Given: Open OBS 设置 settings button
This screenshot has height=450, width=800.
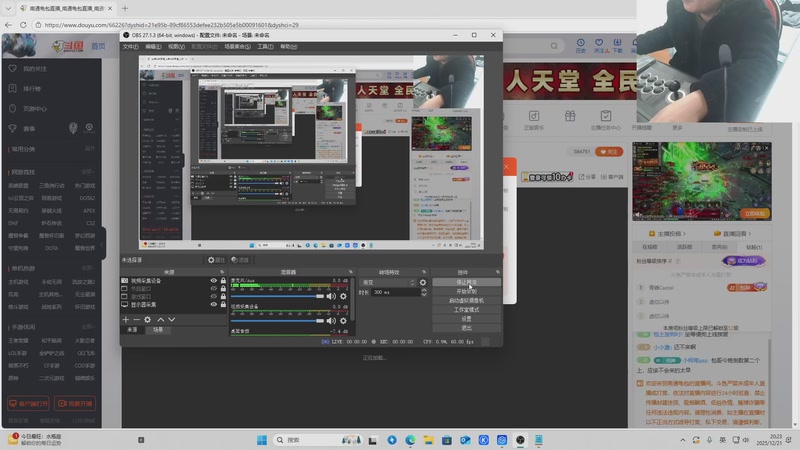Looking at the screenshot, I should [466, 319].
